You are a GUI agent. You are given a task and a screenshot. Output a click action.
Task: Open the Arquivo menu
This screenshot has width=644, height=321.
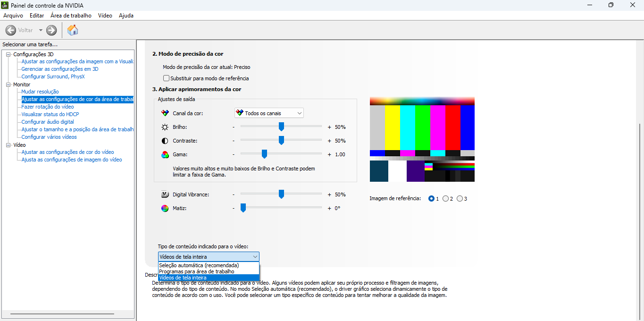pos(13,16)
